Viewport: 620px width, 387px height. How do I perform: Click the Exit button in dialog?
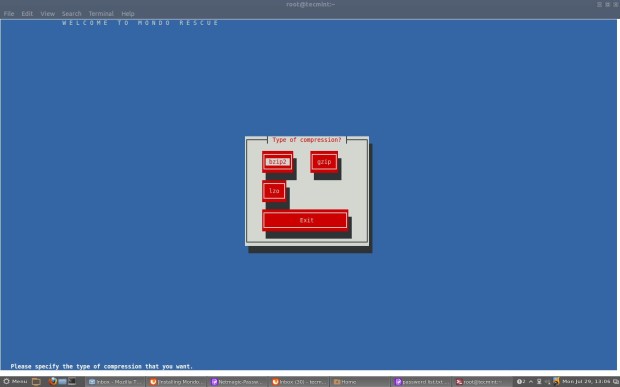pos(305,220)
